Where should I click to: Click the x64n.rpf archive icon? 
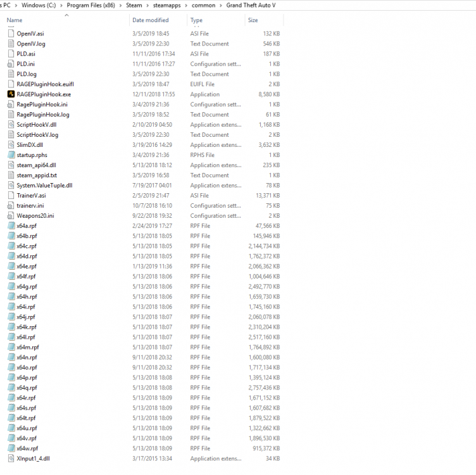[11, 357]
